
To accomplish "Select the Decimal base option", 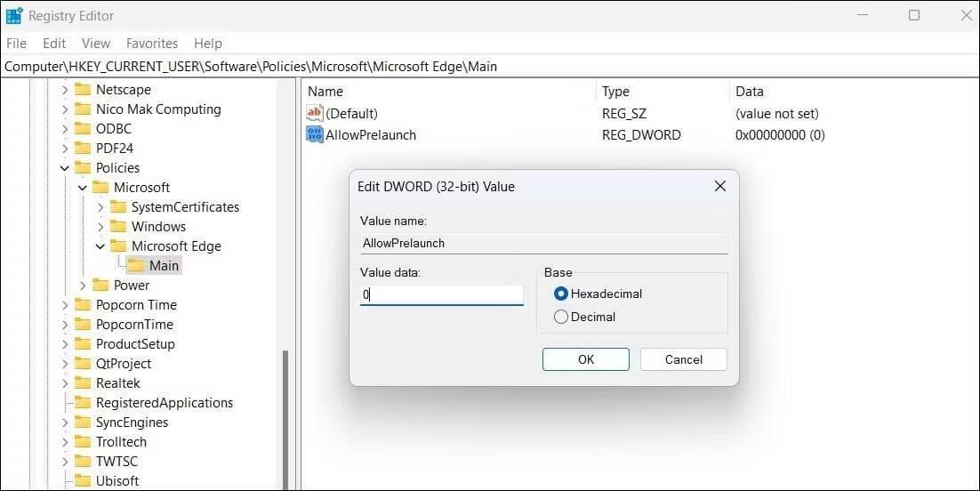I will (584, 318).
